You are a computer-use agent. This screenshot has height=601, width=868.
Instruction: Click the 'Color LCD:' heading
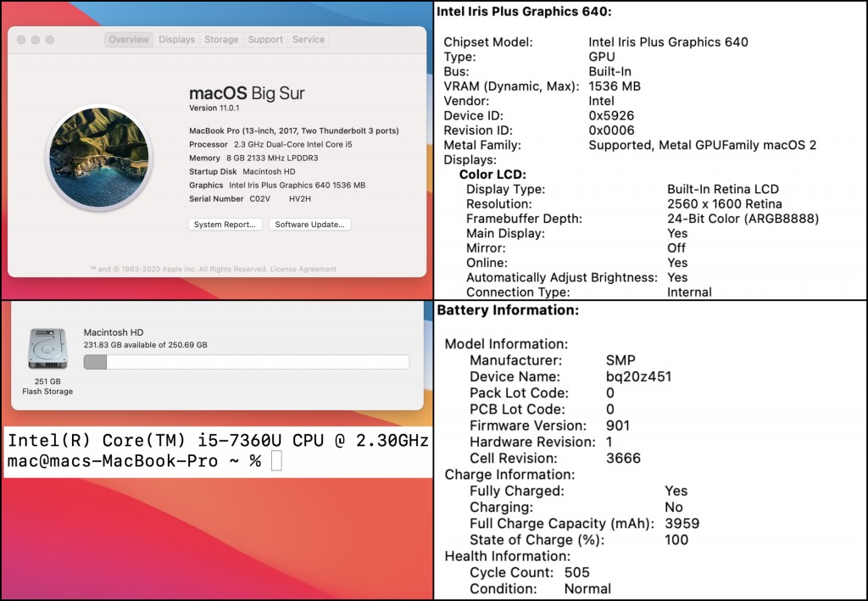[492, 175]
